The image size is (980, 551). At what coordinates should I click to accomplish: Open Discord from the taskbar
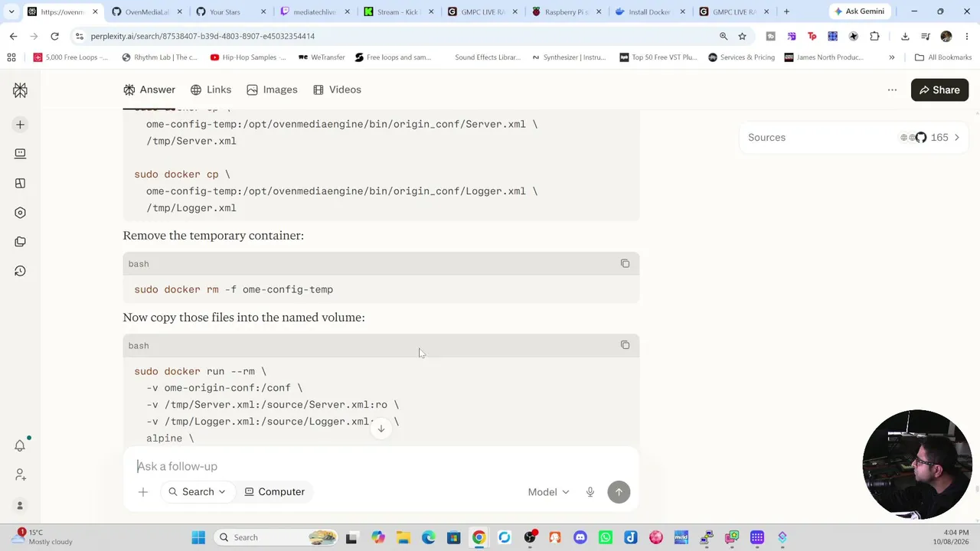[x=580, y=537]
